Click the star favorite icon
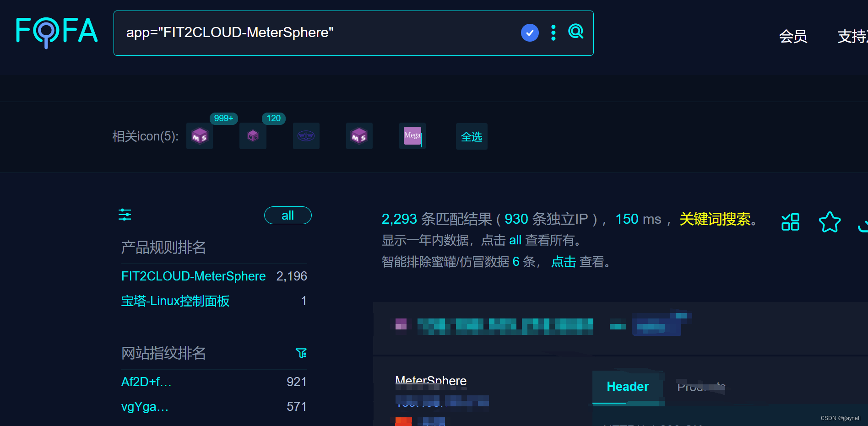868x426 pixels. click(830, 222)
